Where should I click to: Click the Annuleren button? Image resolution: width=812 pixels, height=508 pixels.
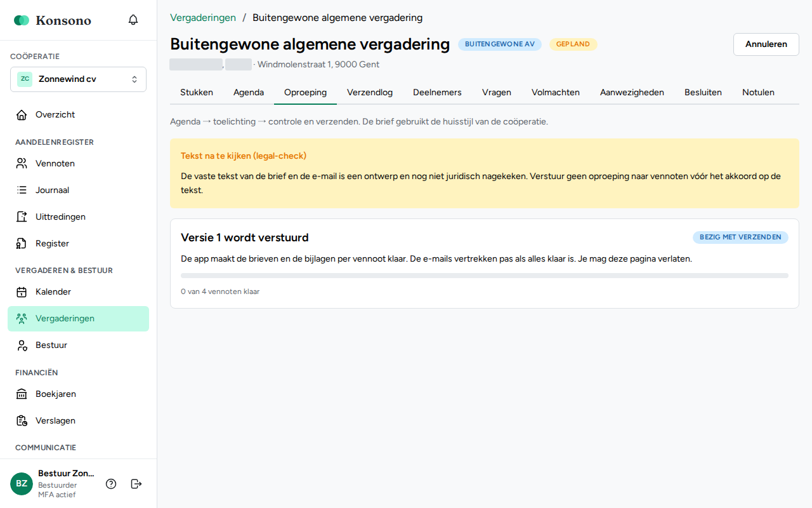pyautogui.click(x=766, y=44)
